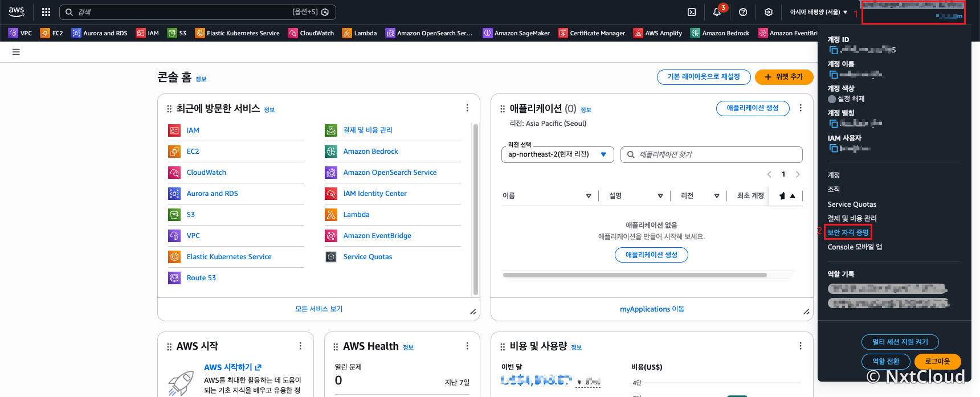Open the services grid menu icon

click(46, 12)
